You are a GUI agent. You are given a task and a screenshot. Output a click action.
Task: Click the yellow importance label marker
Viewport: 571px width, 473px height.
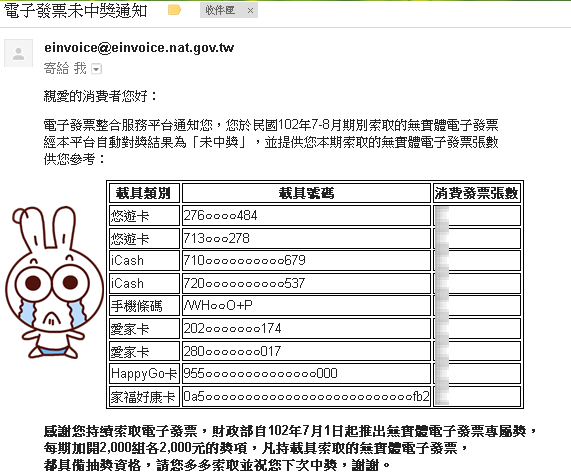pyautogui.click(x=174, y=10)
